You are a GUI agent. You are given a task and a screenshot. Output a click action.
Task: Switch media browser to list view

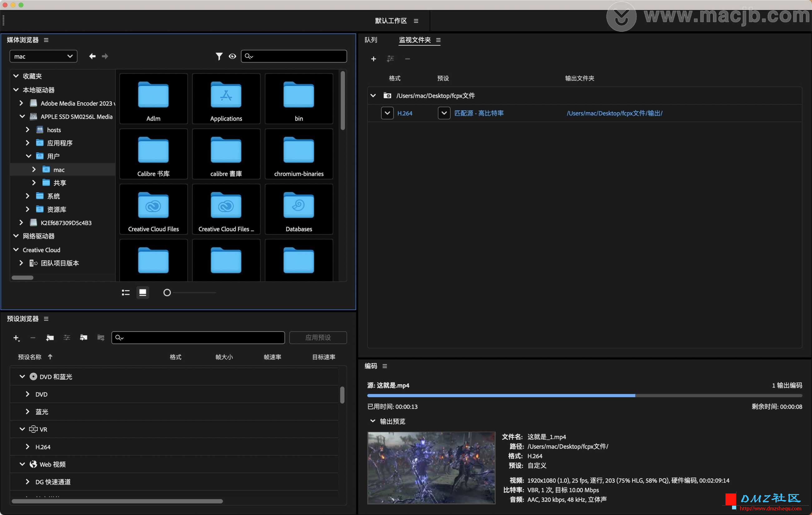(x=126, y=292)
